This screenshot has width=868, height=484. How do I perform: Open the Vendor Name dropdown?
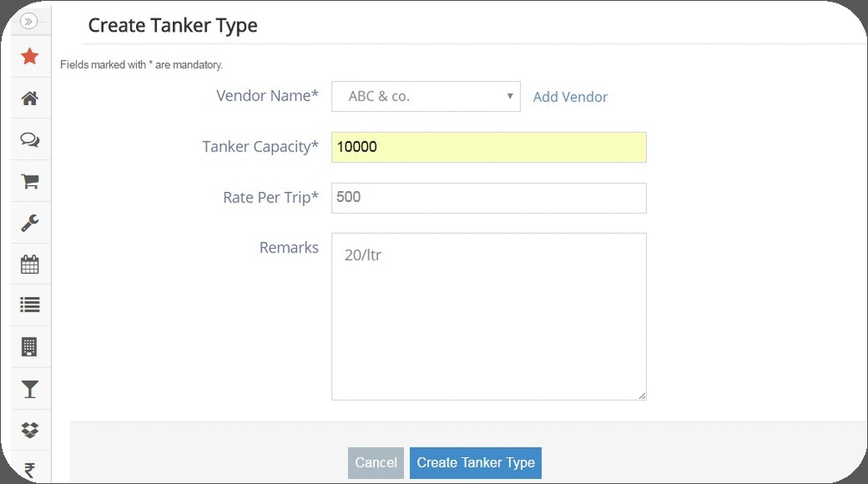pos(425,96)
